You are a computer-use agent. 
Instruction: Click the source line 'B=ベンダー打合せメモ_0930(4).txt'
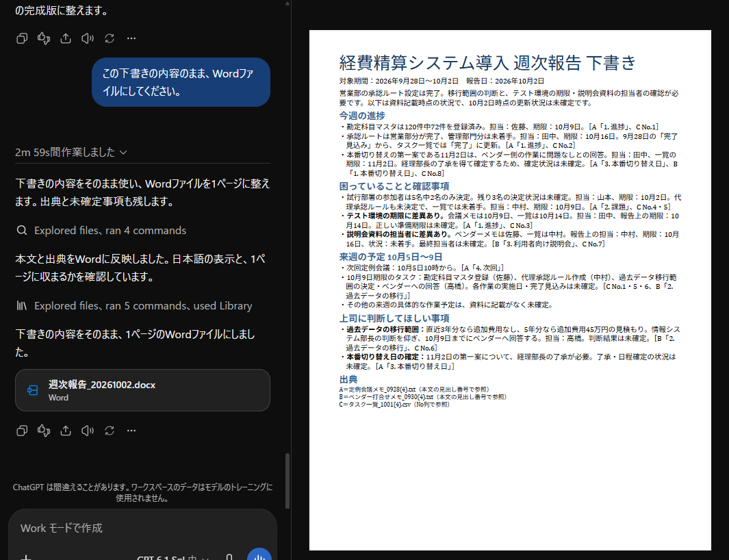[x=386, y=397]
